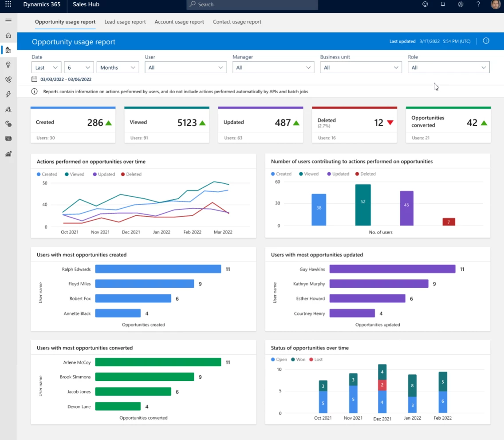504x440 pixels.
Task: Toggle the Viewed legend in the users chart
Action: (x=308, y=174)
